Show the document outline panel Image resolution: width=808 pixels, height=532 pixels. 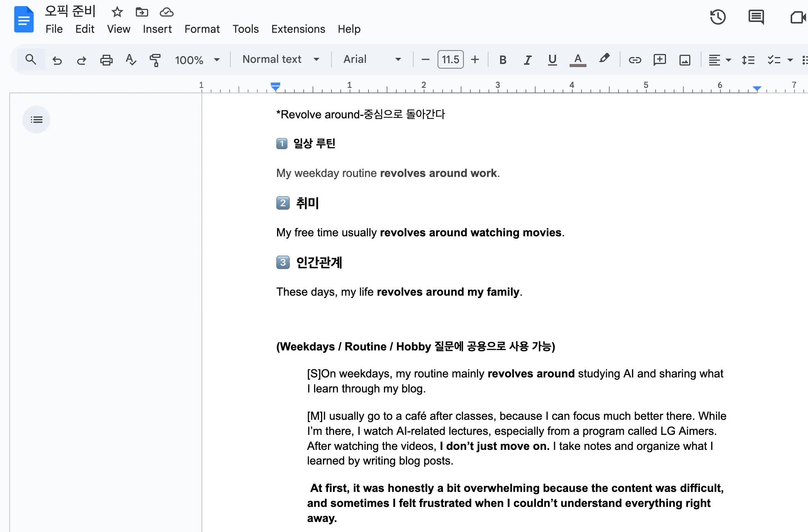tap(36, 120)
